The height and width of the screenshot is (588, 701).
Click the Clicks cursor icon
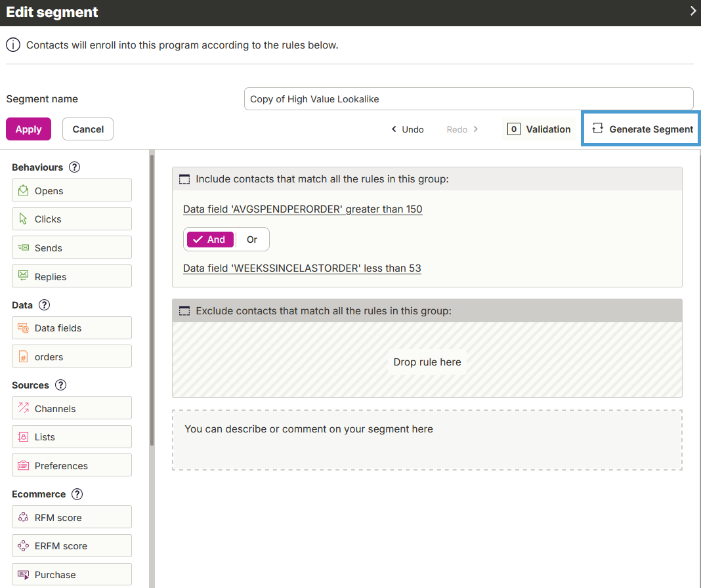coord(23,219)
